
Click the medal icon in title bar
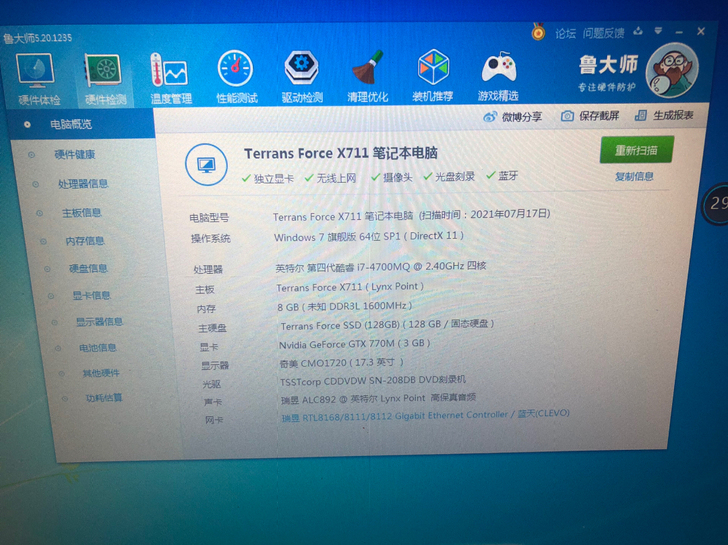[x=538, y=32]
